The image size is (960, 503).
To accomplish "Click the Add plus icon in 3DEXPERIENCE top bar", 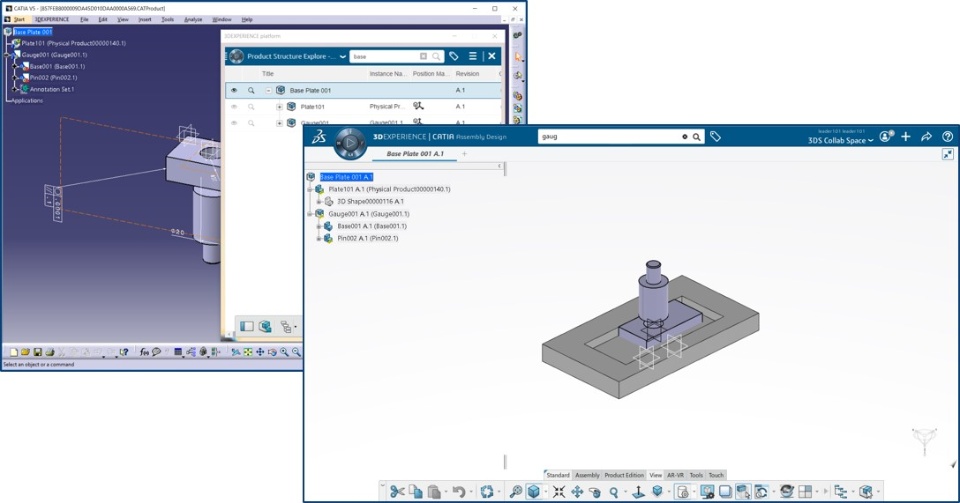I will 906,136.
